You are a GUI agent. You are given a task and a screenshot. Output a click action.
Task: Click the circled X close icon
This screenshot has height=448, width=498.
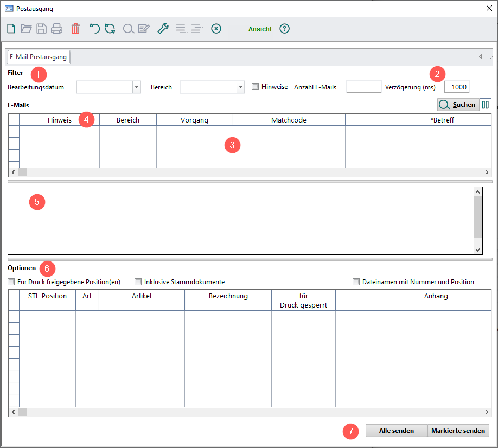coord(216,29)
